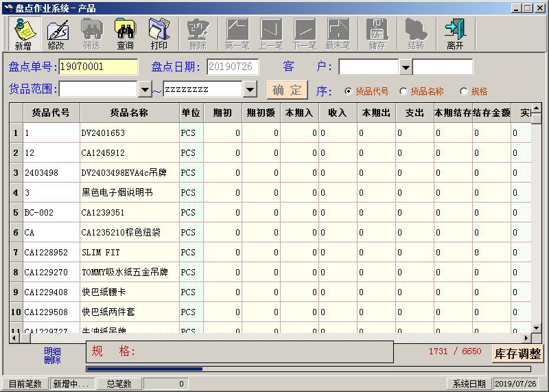Select row header number 1
The height and width of the screenshot is (392, 549).
tap(16, 132)
